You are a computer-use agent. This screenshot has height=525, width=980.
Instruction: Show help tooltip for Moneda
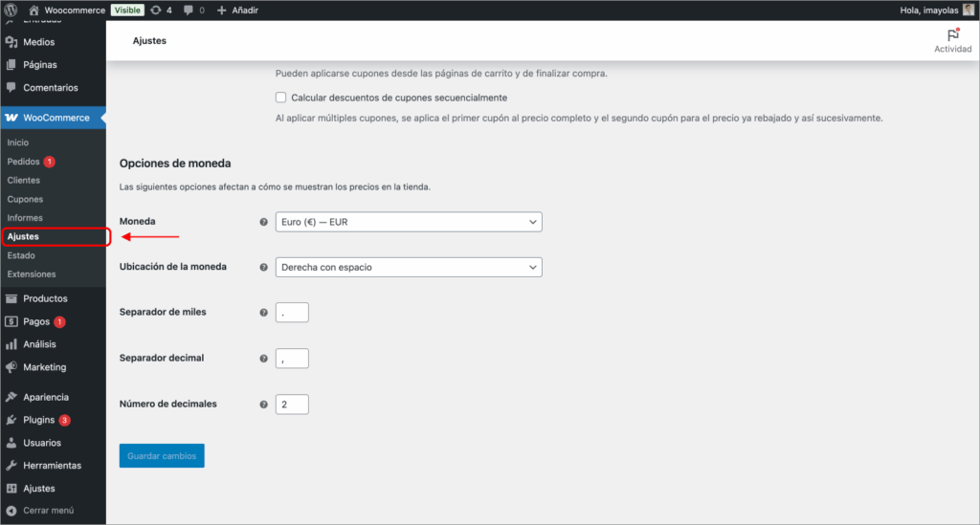[x=264, y=222]
